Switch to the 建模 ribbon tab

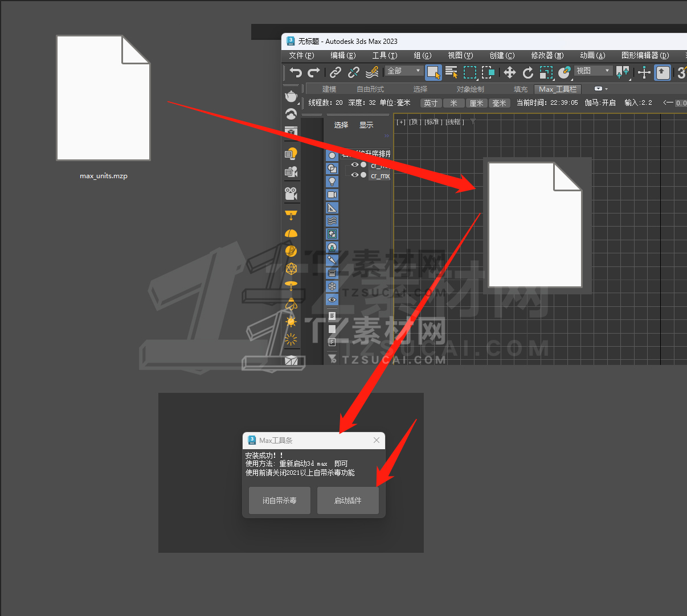click(329, 89)
